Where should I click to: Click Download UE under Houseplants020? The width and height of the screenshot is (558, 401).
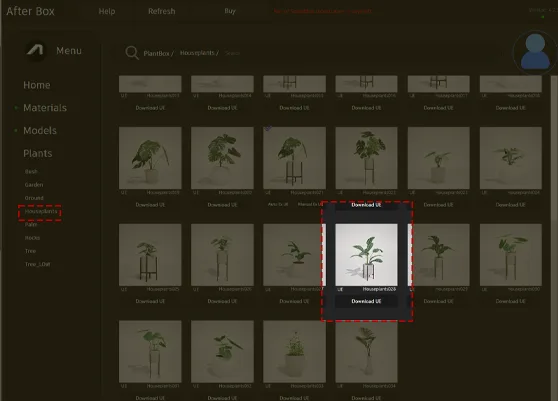coord(222,205)
